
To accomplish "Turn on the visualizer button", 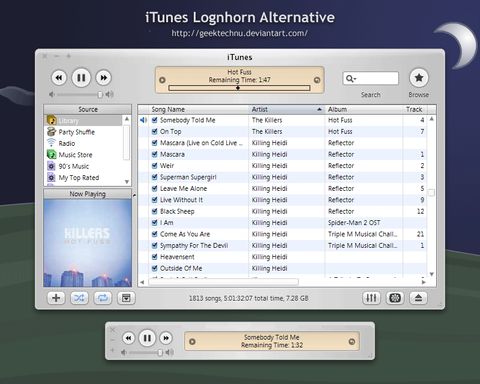I will [x=395, y=298].
